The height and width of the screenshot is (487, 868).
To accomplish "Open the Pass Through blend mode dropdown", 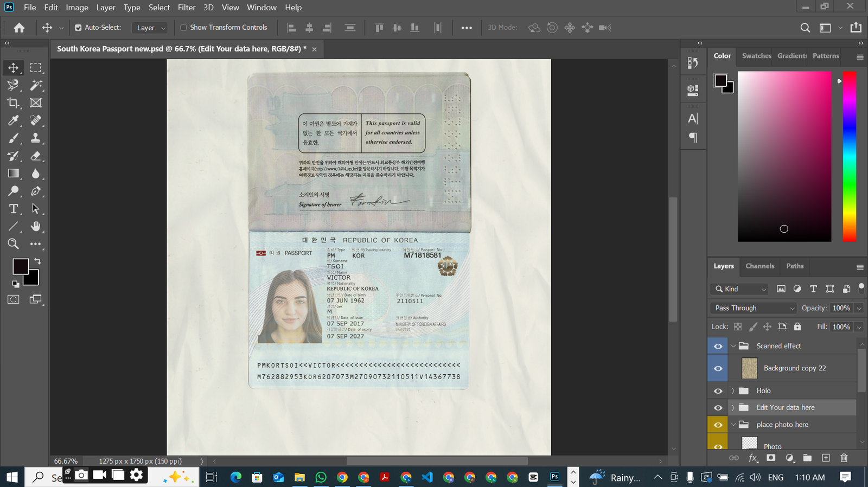I will [753, 308].
